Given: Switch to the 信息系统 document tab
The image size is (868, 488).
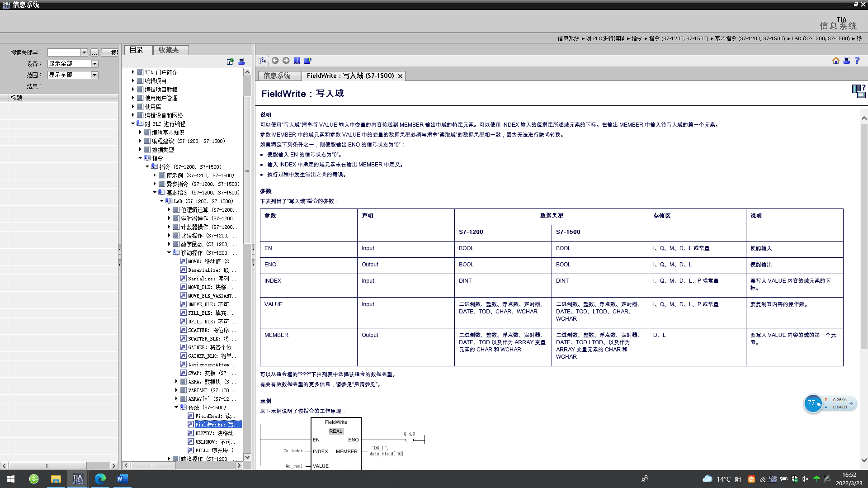Looking at the screenshot, I should 277,76.
